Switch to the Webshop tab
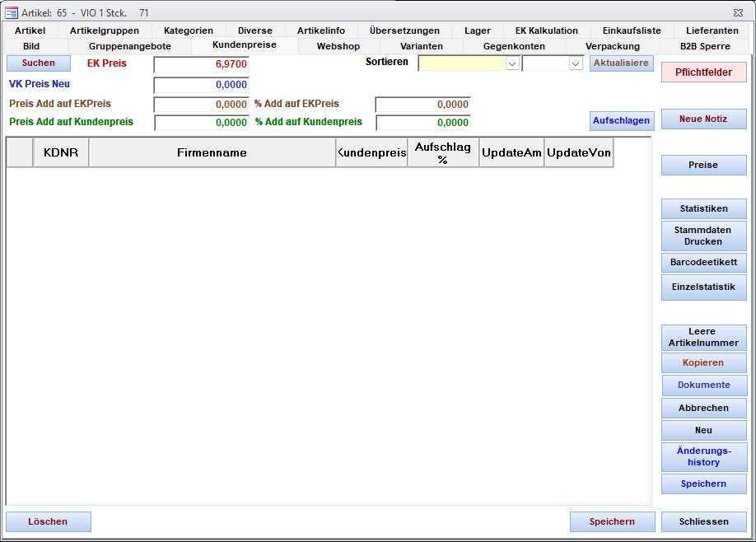The width and height of the screenshot is (756, 542). coord(338,46)
